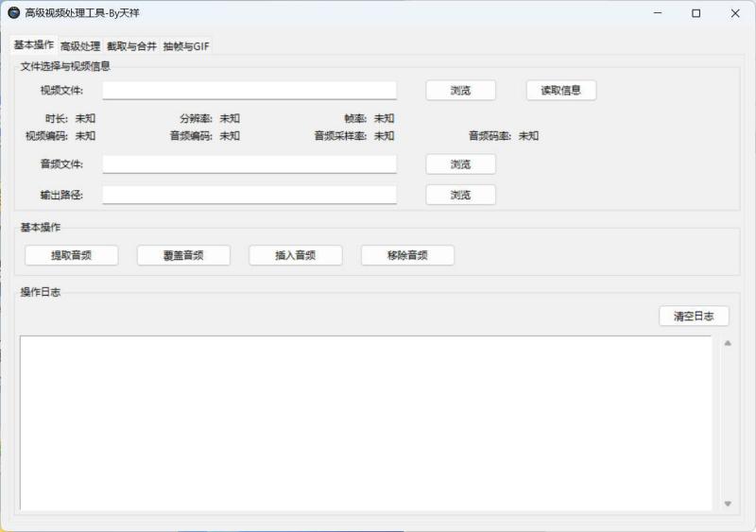Minimize the video tool window

pyautogui.click(x=658, y=13)
